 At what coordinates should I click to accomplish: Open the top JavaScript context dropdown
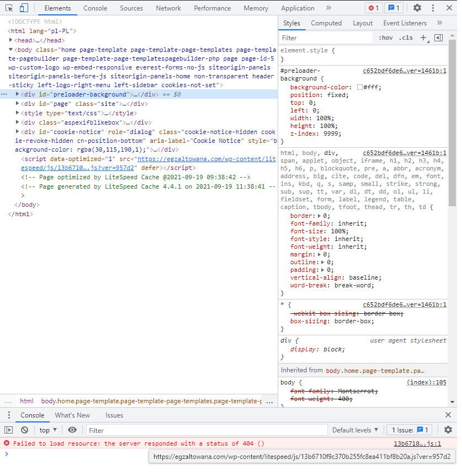pyautogui.click(x=48, y=430)
